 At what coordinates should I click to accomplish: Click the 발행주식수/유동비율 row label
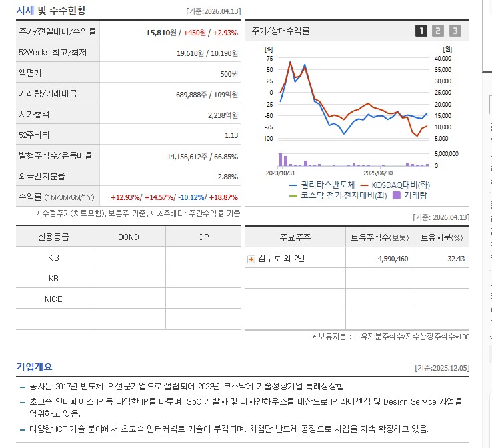[x=55, y=155]
